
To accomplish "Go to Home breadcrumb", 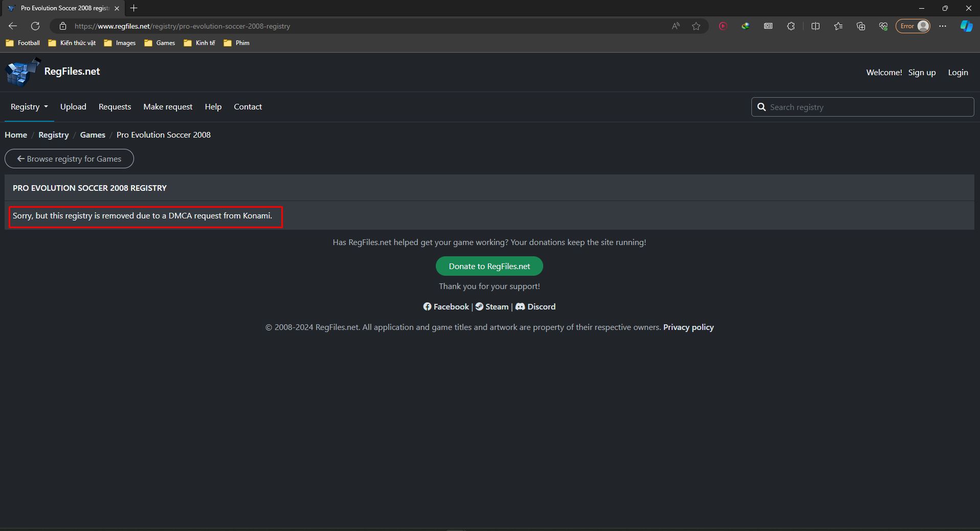I will (16, 135).
